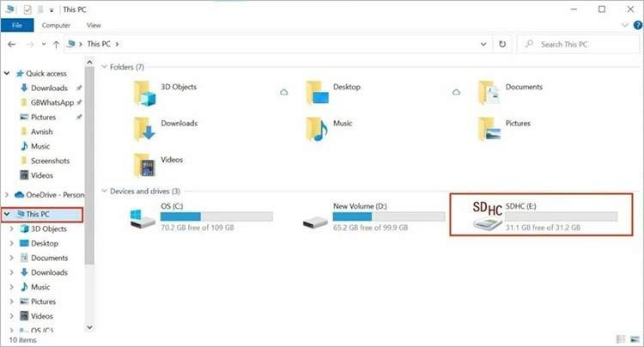Open the File tab
This screenshot has width=644, height=347.
point(17,25)
